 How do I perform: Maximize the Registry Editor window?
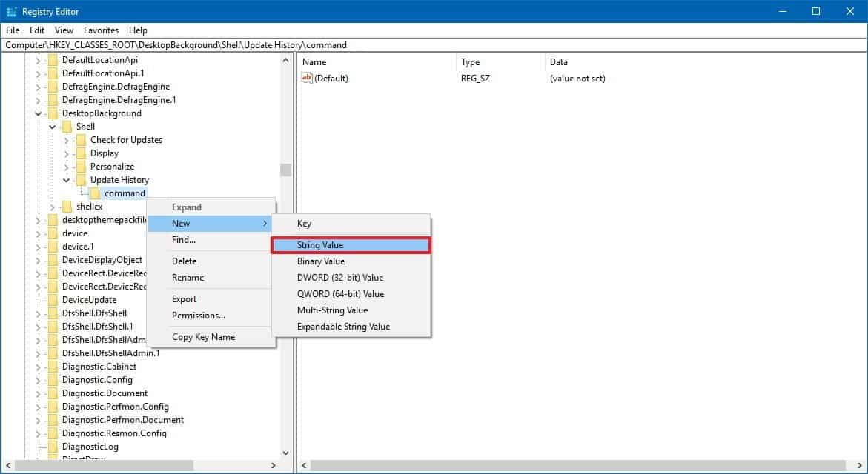pyautogui.click(x=816, y=12)
